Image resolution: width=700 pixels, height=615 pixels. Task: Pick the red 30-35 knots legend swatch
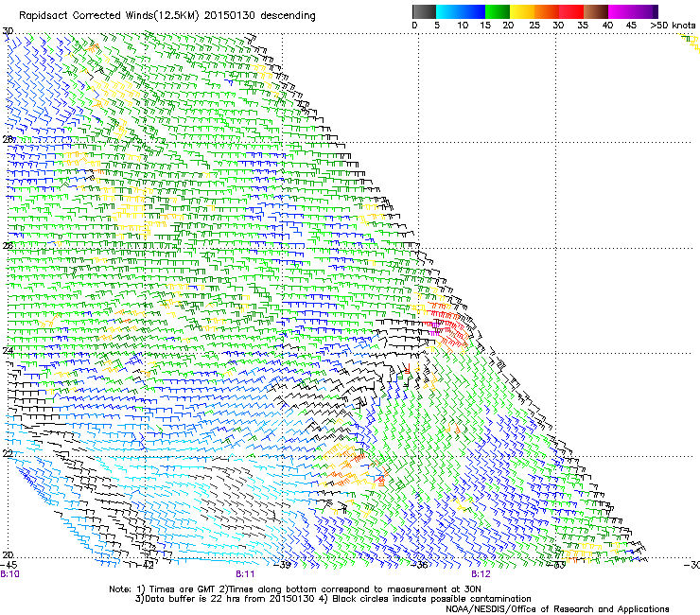(571, 11)
